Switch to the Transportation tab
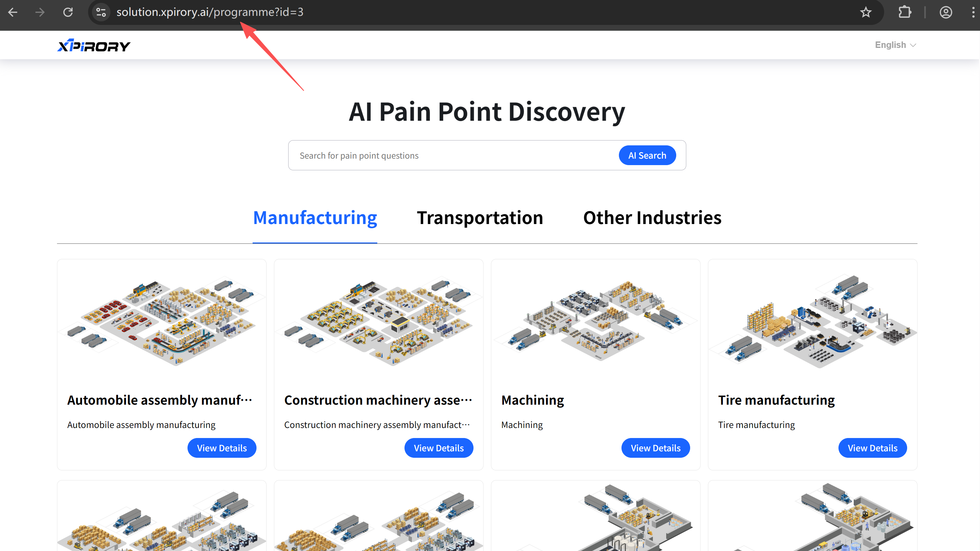Screen dimensions: 980x551 coord(480,218)
